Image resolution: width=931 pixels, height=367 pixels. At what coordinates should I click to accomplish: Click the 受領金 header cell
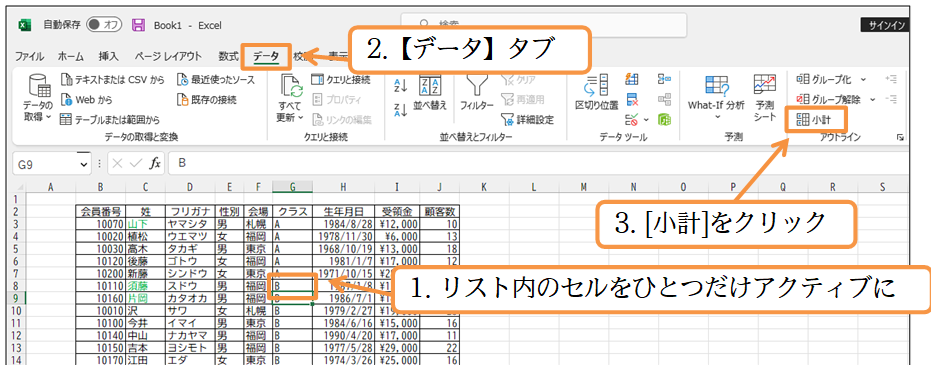(396, 211)
